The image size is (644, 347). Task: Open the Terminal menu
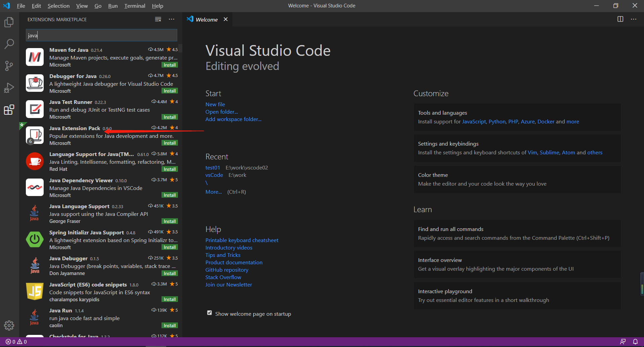tap(134, 6)
